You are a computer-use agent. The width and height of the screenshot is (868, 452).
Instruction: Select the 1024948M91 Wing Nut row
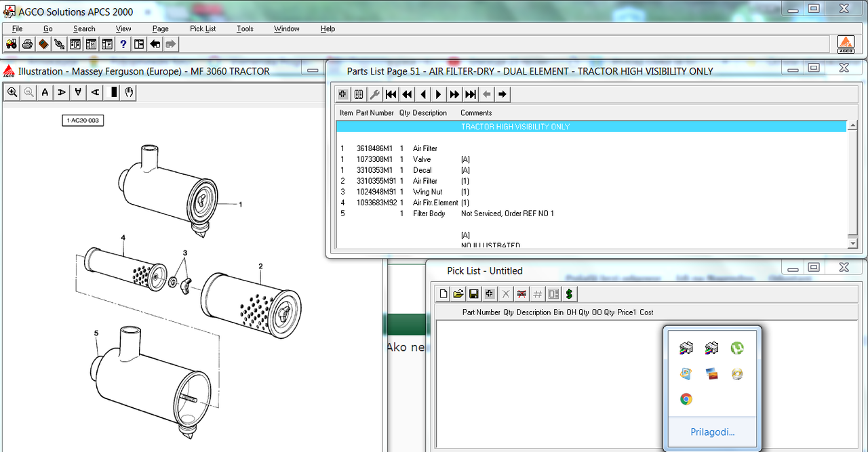[x=592, y=192]
